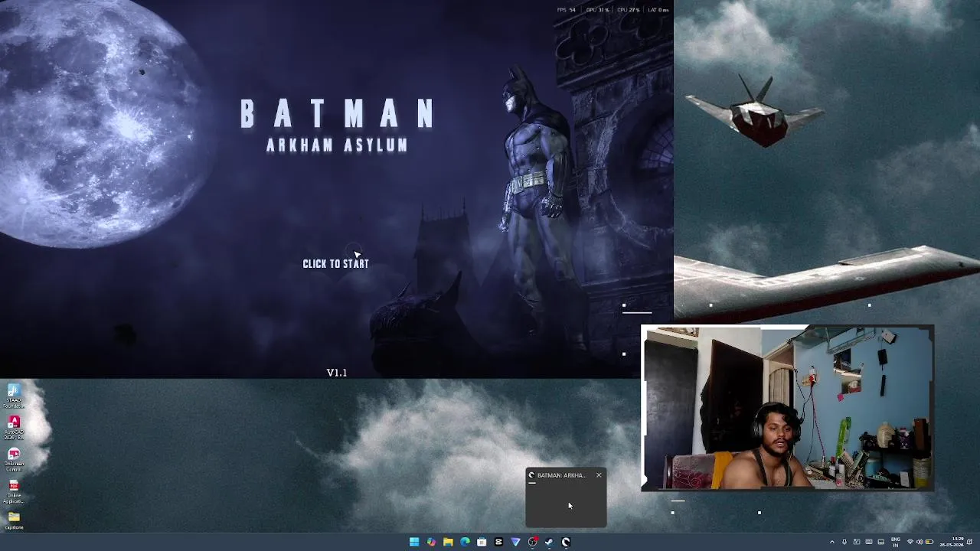Click the ENG IN language indicator
The width and height of the screenshot is (980, 551).
(x=896, y=542)
